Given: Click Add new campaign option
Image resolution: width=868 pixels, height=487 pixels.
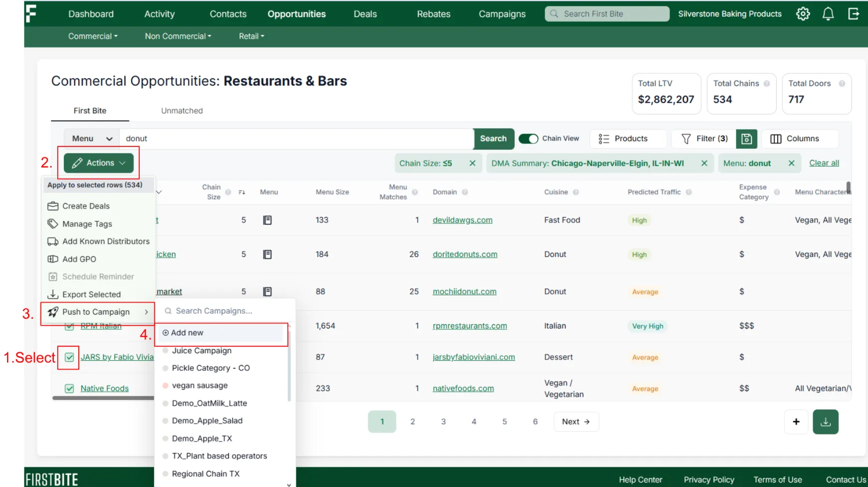Looking at the screenshot, I should click(222, 333).
